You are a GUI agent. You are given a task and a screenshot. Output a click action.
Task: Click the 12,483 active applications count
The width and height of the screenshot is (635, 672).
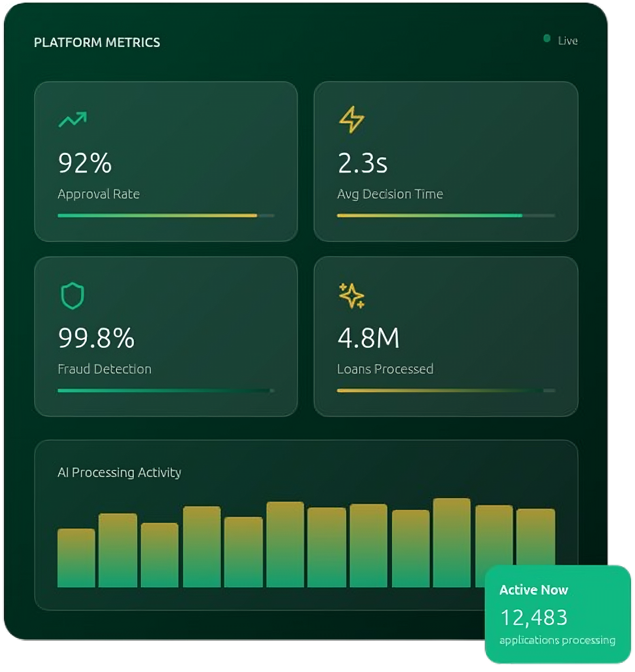[x=534, y=617]
